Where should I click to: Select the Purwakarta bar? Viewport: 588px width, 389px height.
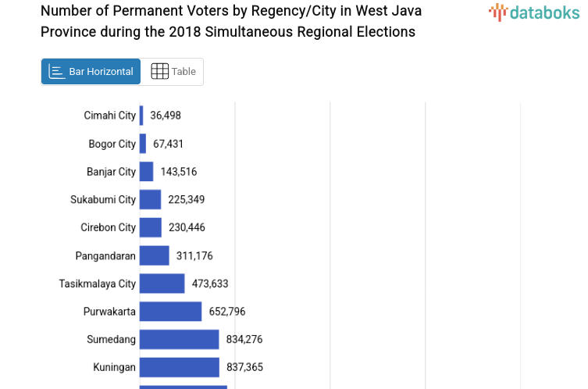pyautogui.click(x=170, y=312)
